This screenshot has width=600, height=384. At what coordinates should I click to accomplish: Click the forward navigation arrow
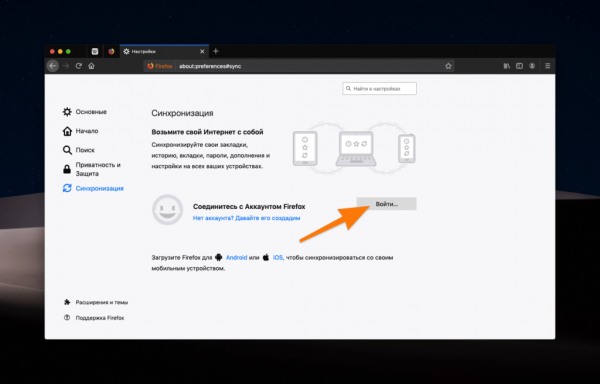(x=66, y=66)
